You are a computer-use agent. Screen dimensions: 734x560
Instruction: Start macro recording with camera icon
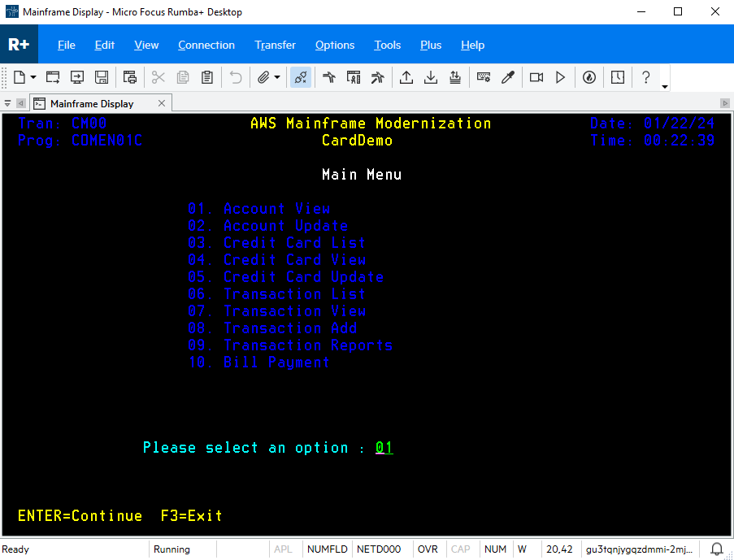[x=536, y=77]
